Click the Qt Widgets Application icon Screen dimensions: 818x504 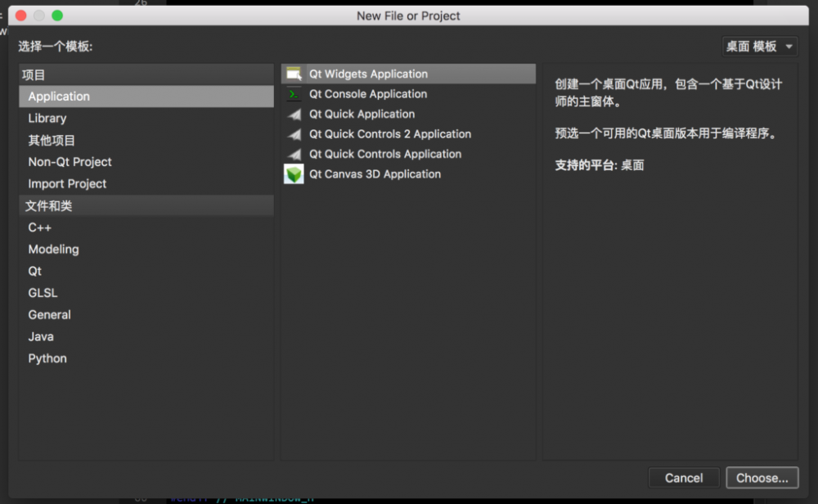pyautogui.click(x=294, y=74)
